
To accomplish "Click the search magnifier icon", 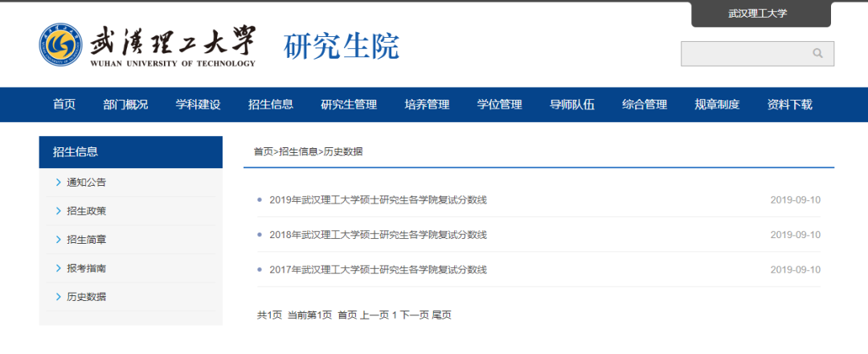I will click(x=817, y=54).
